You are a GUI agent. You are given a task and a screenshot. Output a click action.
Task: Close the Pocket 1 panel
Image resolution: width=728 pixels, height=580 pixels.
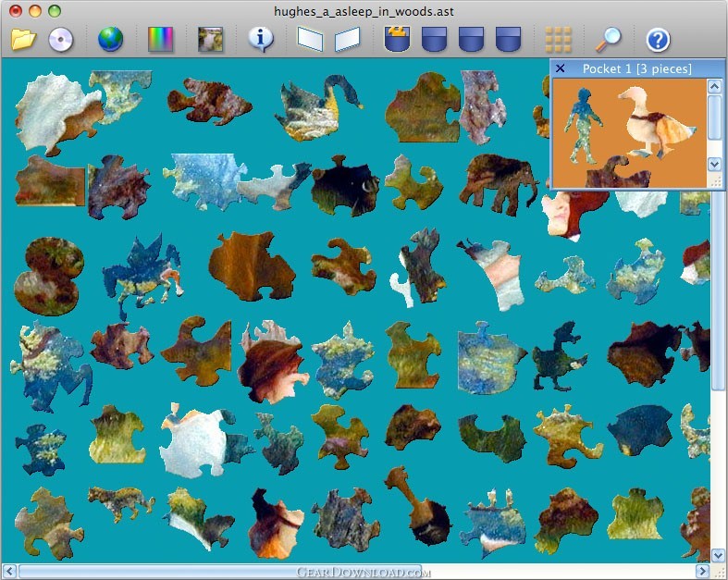[x=561, y=68]
